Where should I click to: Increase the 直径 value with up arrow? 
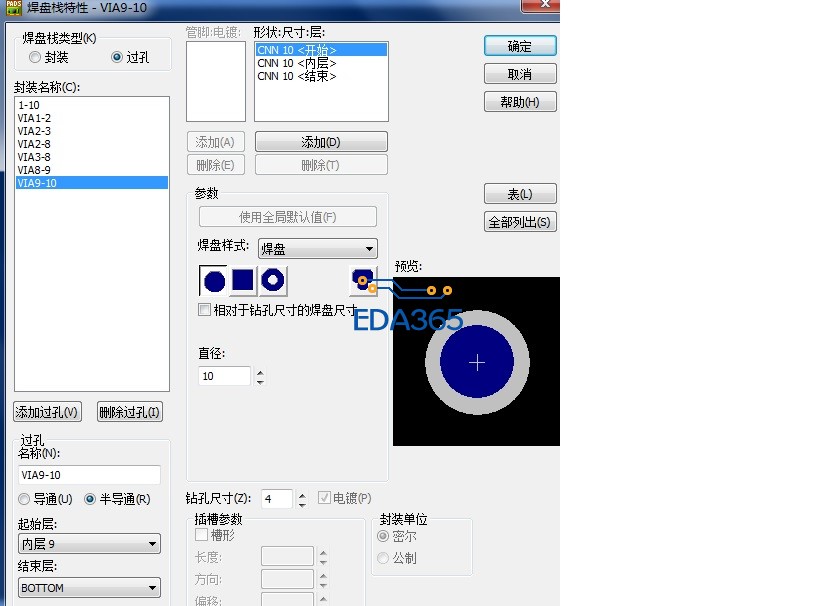pyautogui.click(x=260, y=371)
